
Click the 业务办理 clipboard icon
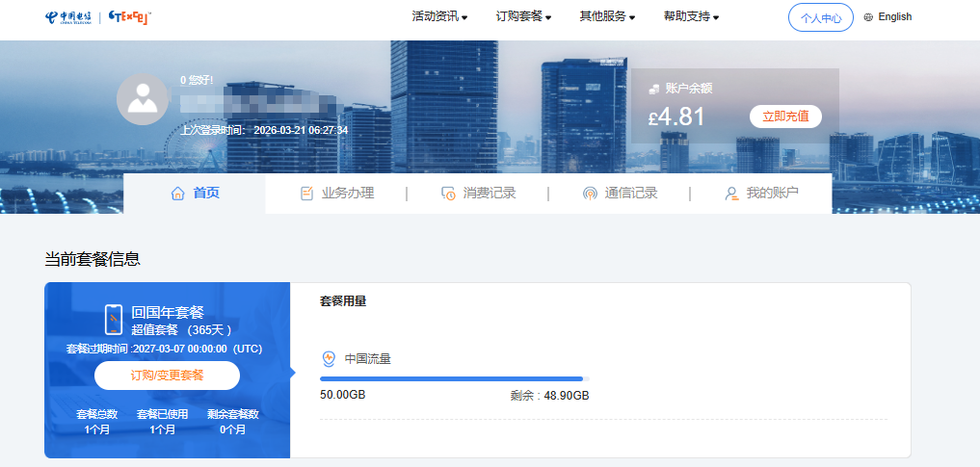click(306, 194)
